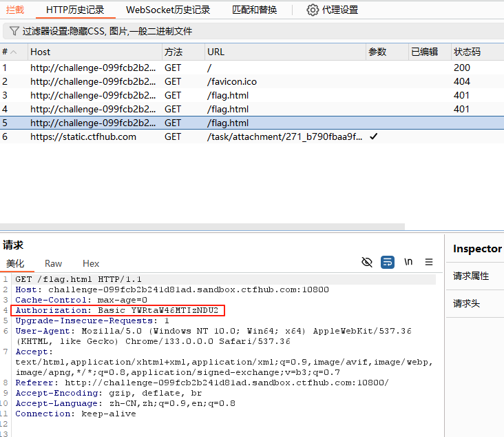Sort by the 方法 column header
504x437 pixels.
(183, 52)
